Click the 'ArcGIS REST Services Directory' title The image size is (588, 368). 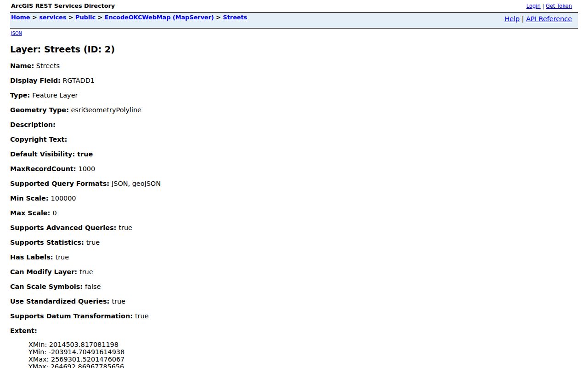[63, 6]
